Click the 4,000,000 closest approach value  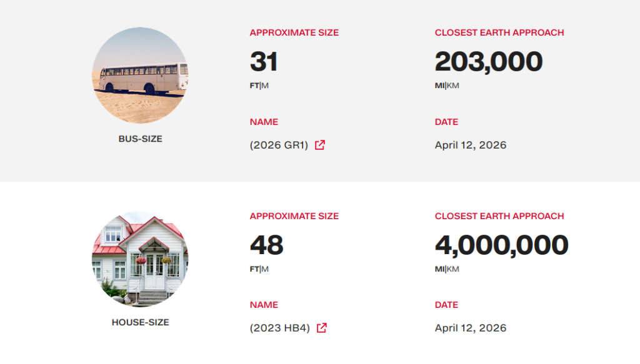coord(501,245)
